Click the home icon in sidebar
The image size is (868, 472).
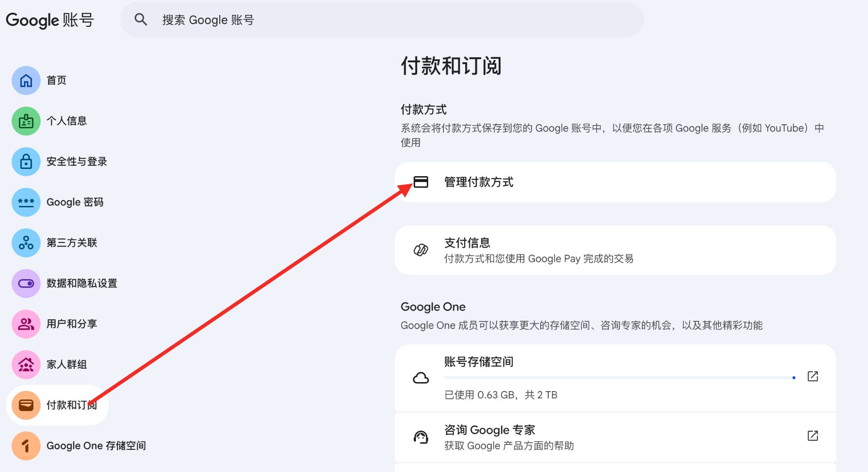(x=26, y=80)
